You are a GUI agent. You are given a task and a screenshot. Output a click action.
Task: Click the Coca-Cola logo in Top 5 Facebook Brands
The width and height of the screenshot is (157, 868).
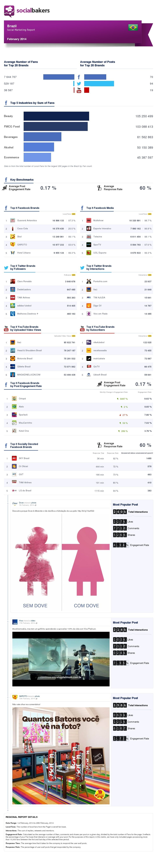coord(13,228)
